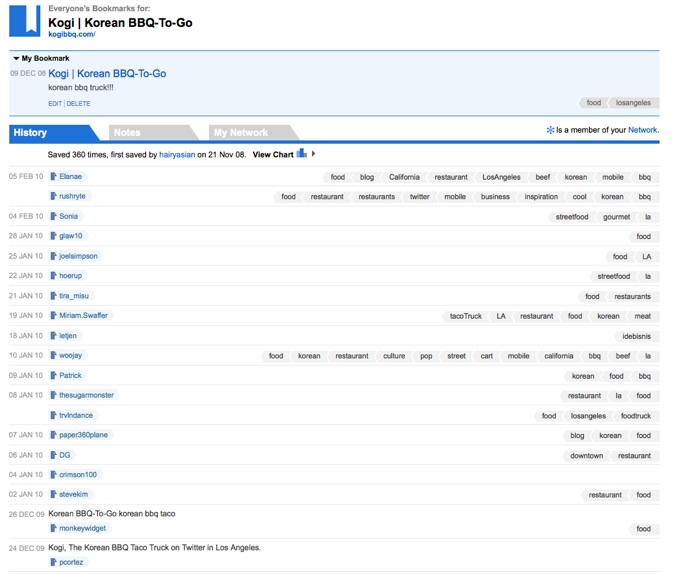Screen dimensions: 674x574
Task: Click the Delicious bookmark logo icon
Action: point(25,21)
